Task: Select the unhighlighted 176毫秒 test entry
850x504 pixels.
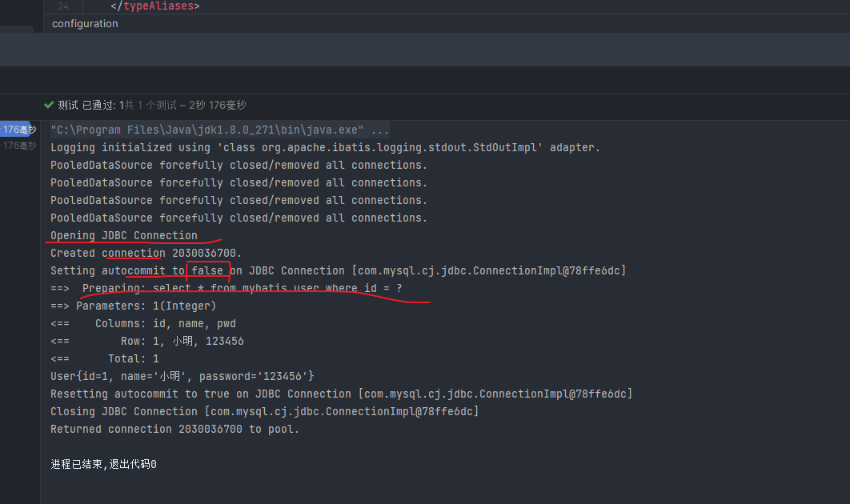Action: (19, 146)
